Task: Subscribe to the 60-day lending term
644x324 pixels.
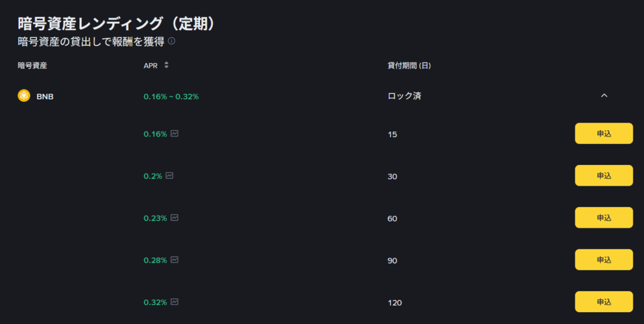Action: [x=603, y=218]
